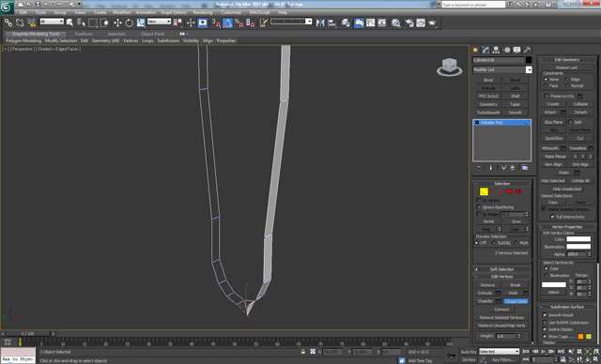Open the Modifiers menu

pos(122,12)
